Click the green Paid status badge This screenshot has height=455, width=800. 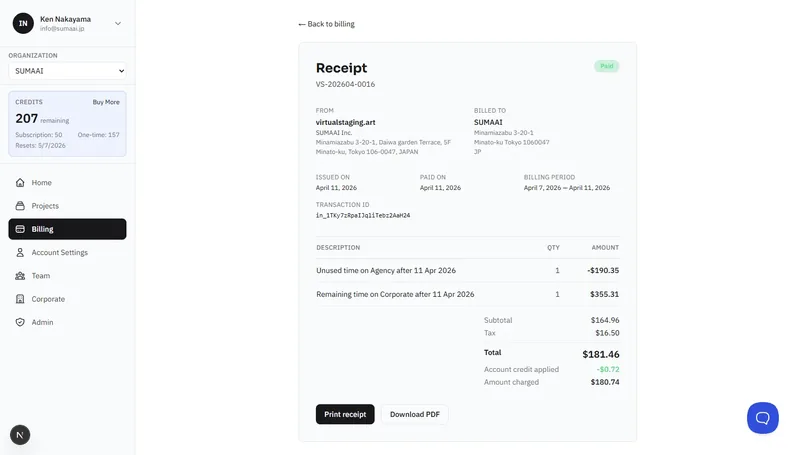(606, 66)
